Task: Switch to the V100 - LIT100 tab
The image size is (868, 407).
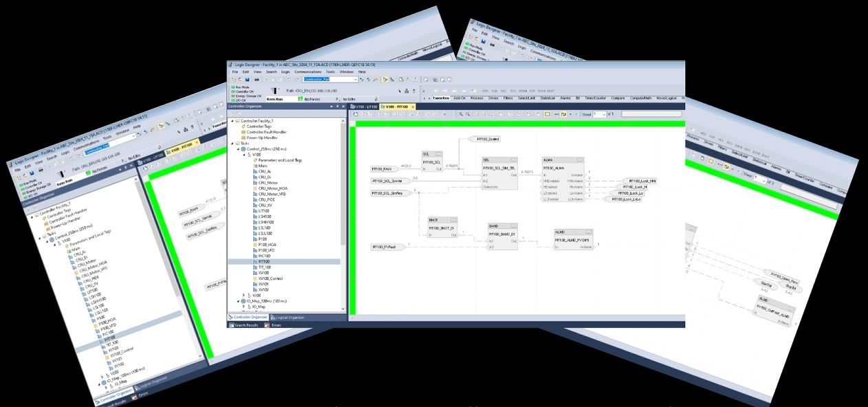Action: (x=365, y=107)
